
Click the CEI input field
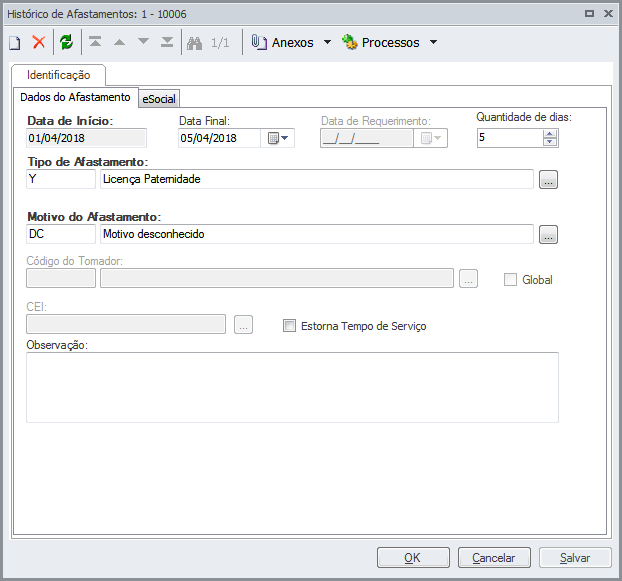[x=126, y=324]
